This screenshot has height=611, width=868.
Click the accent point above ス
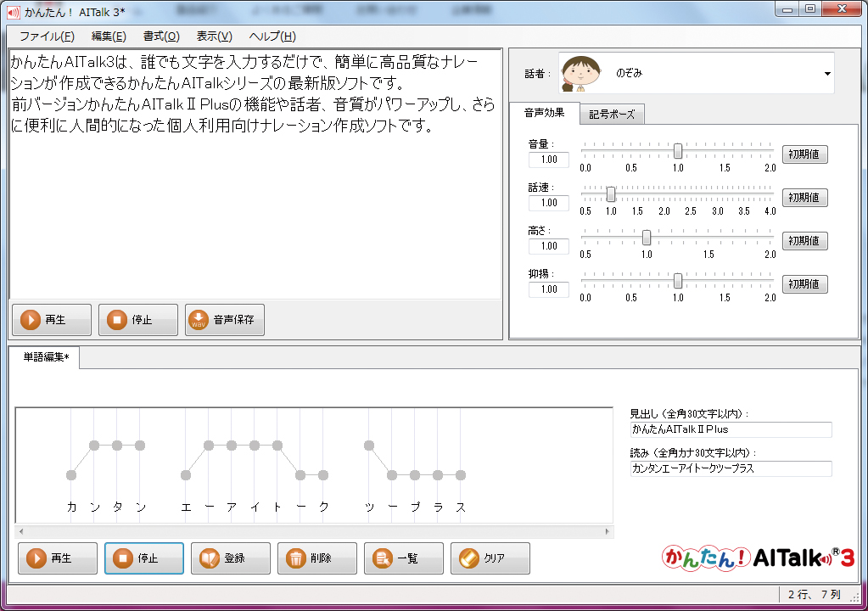[x=461, y=475]
